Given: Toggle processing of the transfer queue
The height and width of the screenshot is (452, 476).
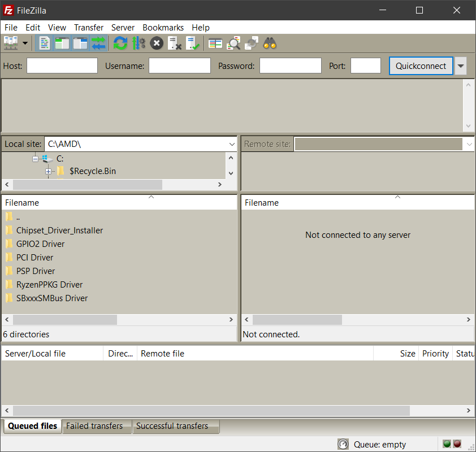Looking at the screenshot, I should (139, 44).
